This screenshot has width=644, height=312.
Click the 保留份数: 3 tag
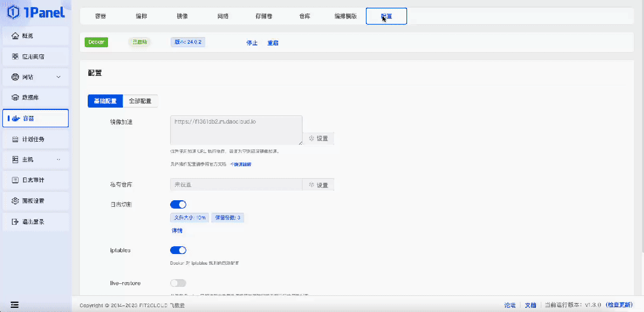click(228, 218)
